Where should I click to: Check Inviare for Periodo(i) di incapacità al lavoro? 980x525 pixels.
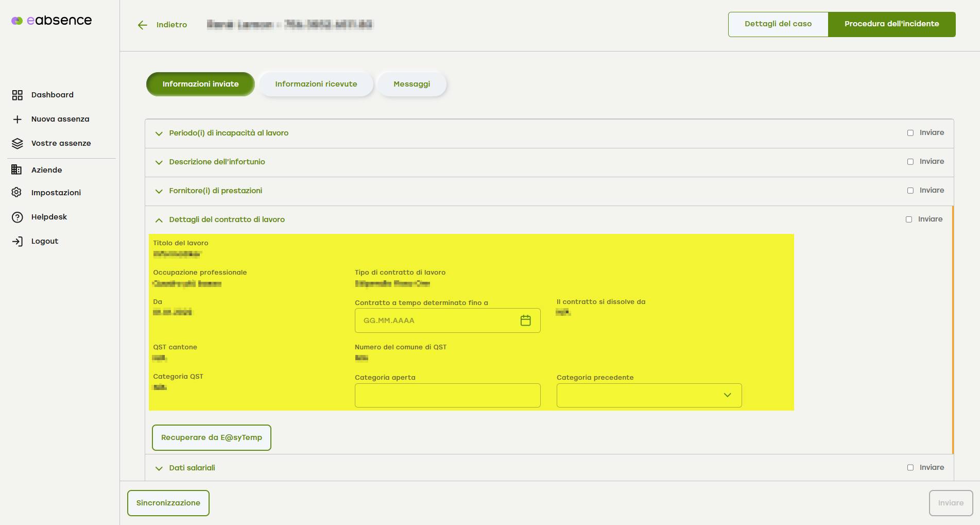[x=910, y=133]
